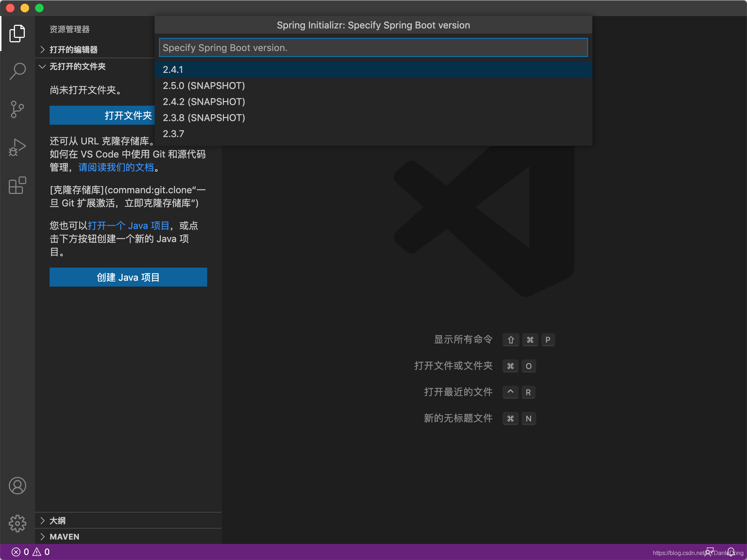Collapse the 无打开的文件夹 section
Image resolution: width=747 pixels, height=560 pixels.
point(95,66)
